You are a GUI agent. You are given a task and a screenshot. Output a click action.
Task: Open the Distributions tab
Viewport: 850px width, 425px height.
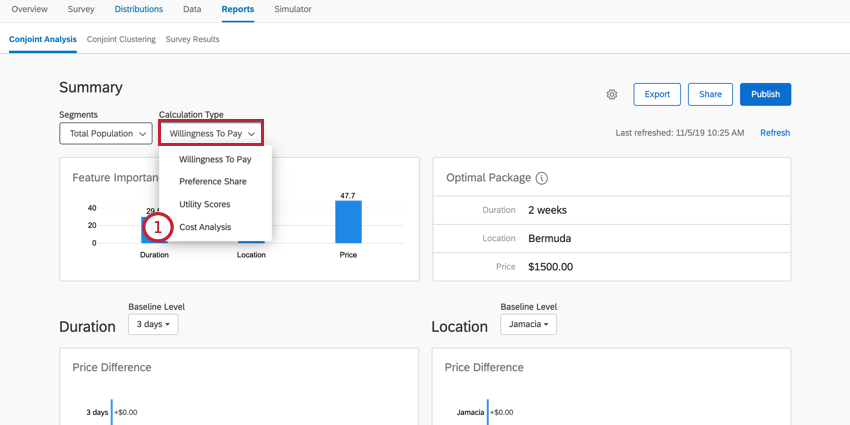[x=139, y=9]
